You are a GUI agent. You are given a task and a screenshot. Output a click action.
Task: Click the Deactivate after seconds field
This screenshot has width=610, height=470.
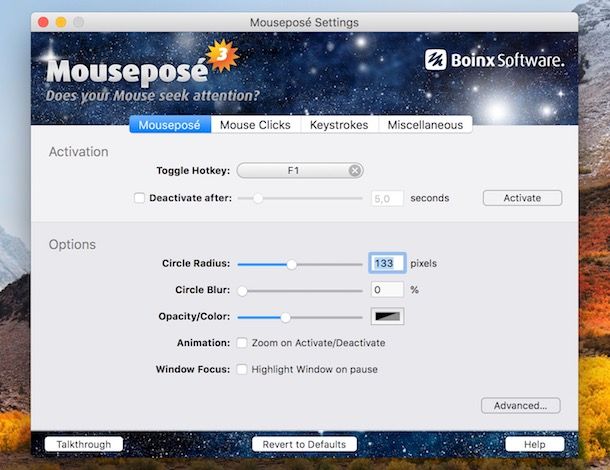(x=387, y=198)
